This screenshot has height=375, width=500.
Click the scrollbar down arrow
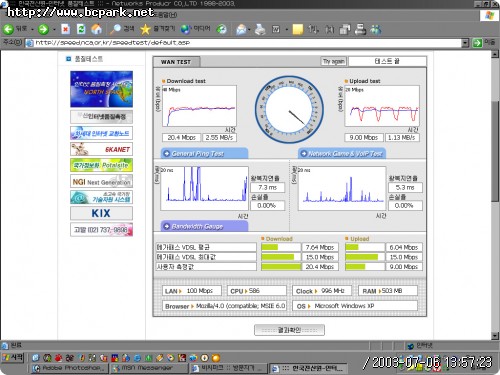(495, 335)
